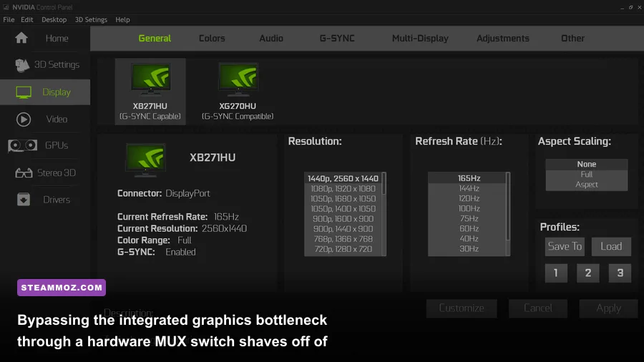Pick profile slot 2
The width and height of the screenshot is (644, 362).
588,273
